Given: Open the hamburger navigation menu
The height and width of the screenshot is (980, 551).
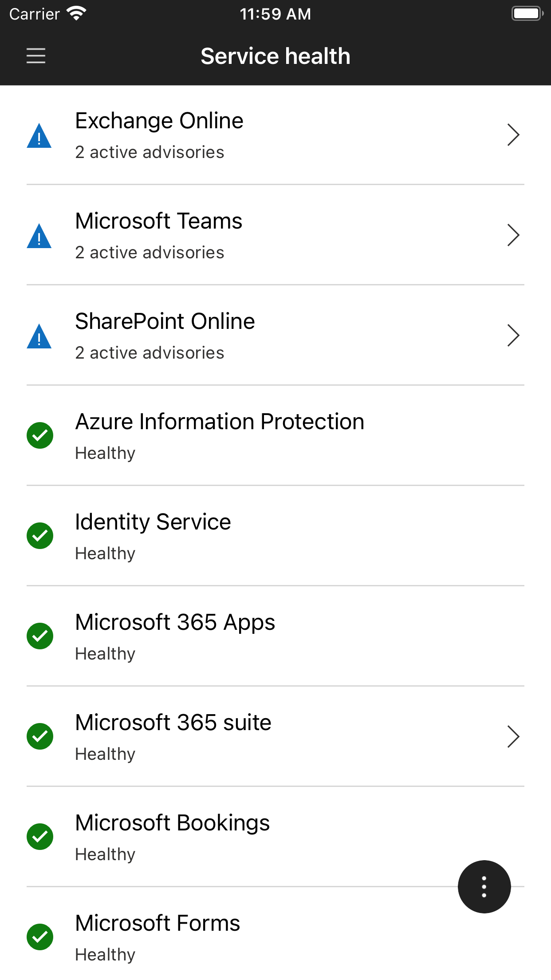Looking at the screenshot, I should pos(36,56).
